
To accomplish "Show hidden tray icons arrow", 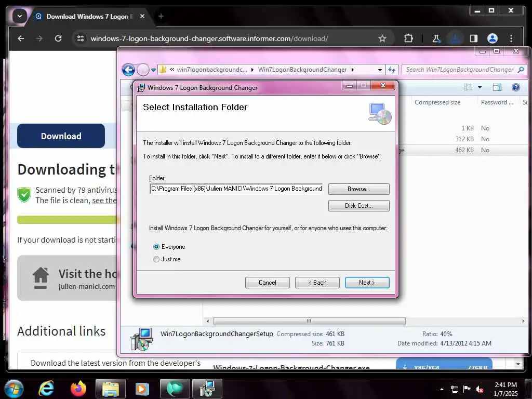I will pyautogui.click(x=442, y=389).
